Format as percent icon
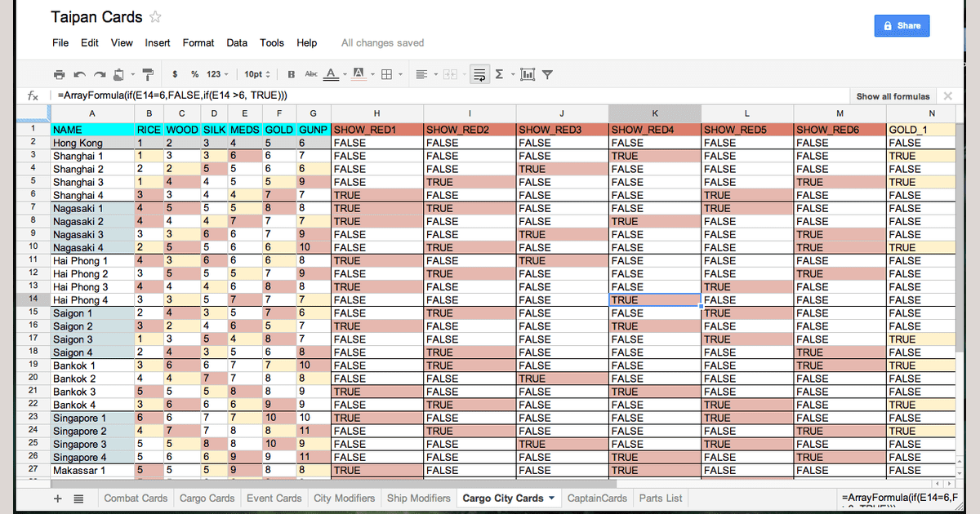The image size is (980, 514). coord(194,74)
